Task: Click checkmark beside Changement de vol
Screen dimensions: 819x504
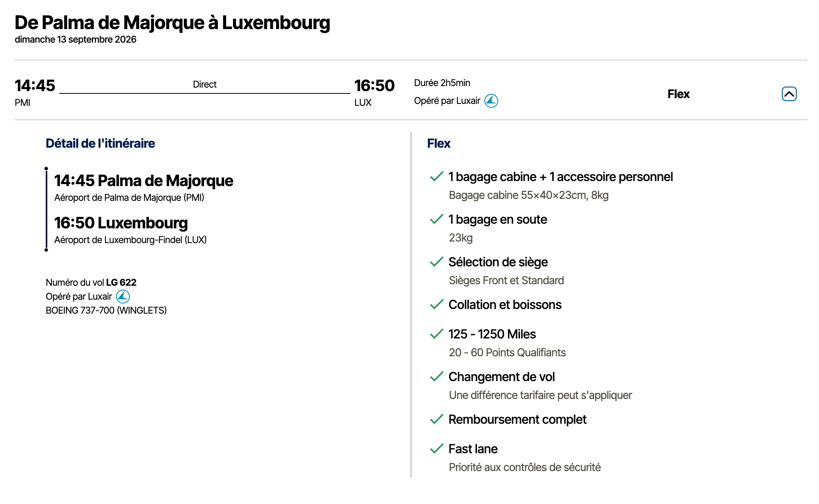Action: 437,376
